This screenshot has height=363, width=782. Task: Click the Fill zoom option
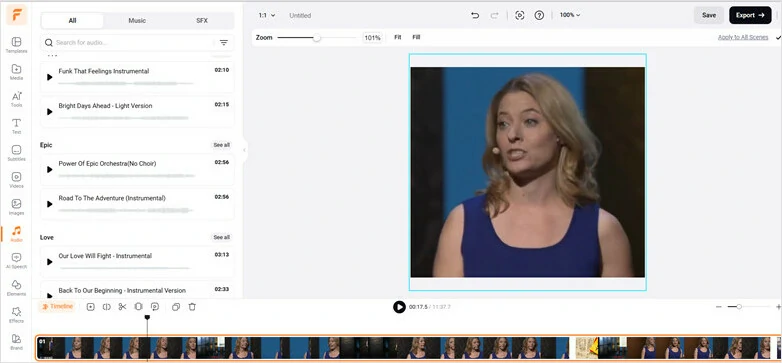416,37
